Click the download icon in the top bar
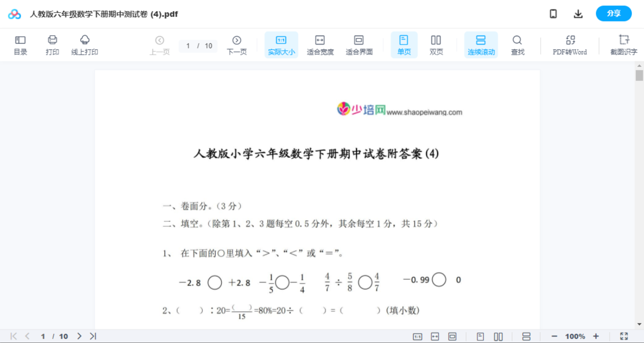644x343 pixels. (578, 13)
